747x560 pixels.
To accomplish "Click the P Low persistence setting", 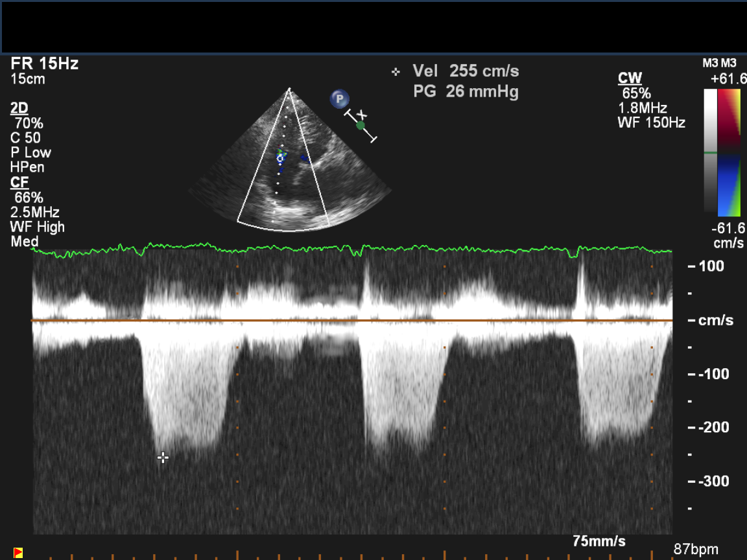I will tap(30, 153).
